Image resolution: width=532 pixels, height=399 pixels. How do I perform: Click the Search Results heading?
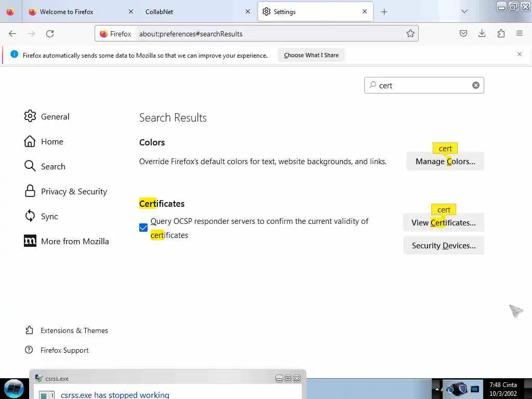pos(172,117)
